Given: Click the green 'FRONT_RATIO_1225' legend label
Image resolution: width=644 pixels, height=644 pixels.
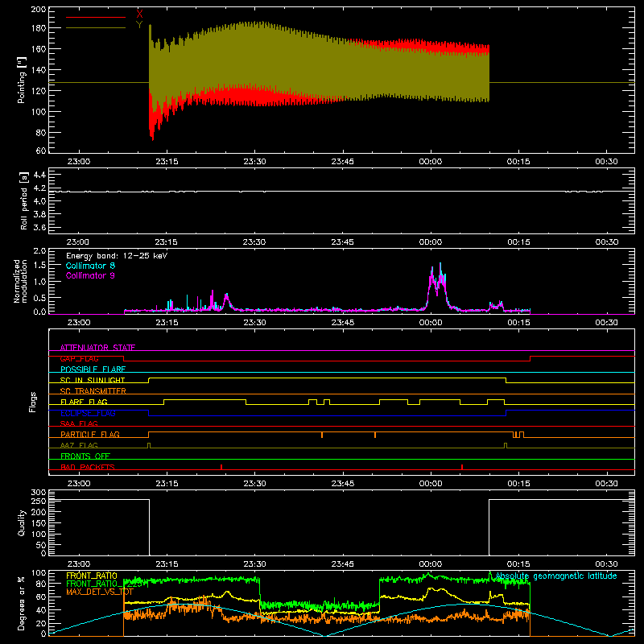Looking at the screenshot, I should pyautogui.click(x=104, y=584).
